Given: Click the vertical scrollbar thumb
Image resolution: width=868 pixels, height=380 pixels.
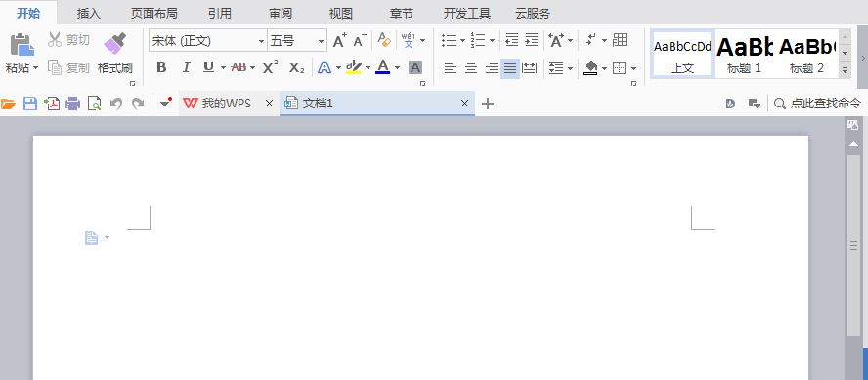Looking at the screenshot, I should pos(854,245).
